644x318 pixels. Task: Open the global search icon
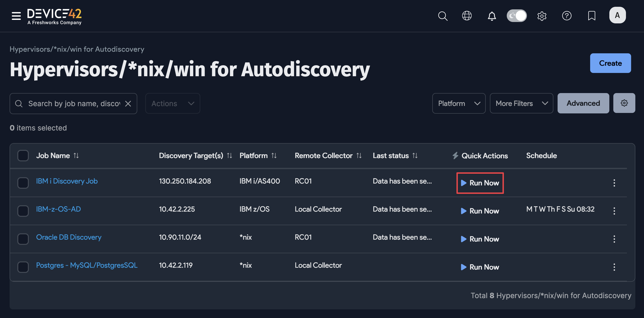443,16
